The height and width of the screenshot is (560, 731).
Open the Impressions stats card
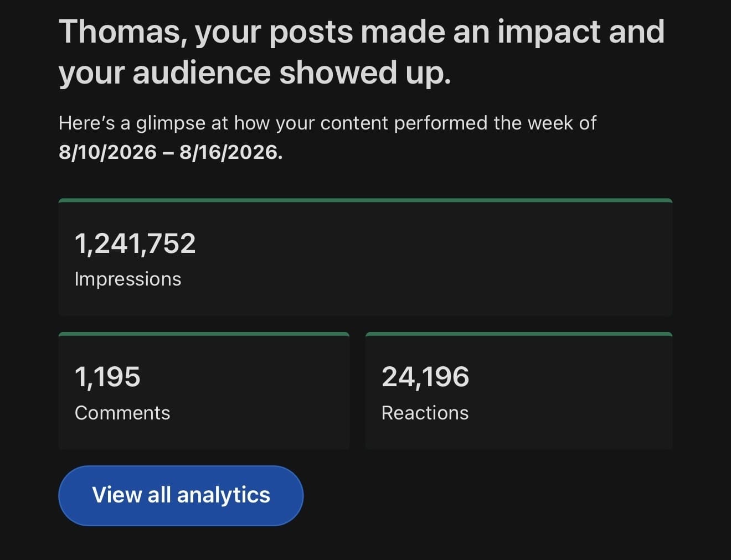click(x=365, y=257)
